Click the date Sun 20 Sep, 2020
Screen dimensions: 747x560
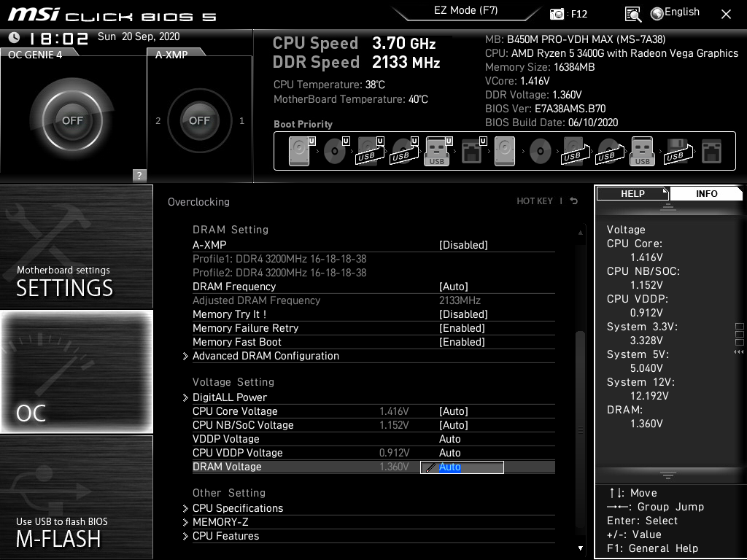139,36
